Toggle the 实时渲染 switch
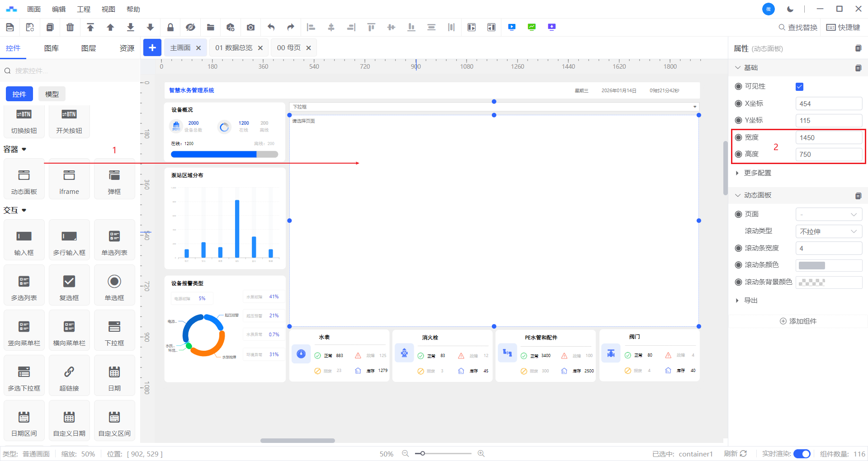Viewport: 868px width, 461px height. tap(802, 454)
